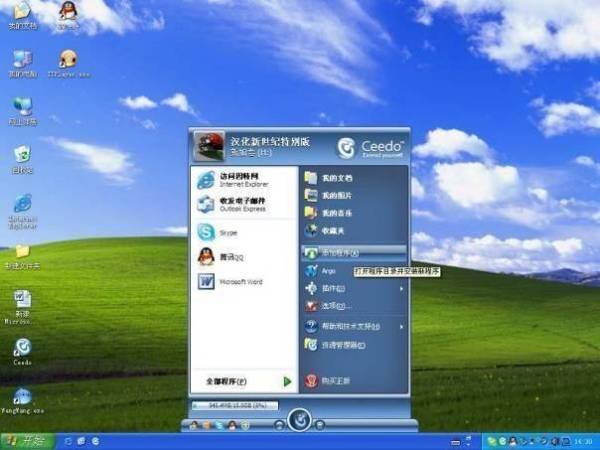The image size is (600, 450).
Task: Open the yellow folder desktop icon
Action: pos(22,256)
